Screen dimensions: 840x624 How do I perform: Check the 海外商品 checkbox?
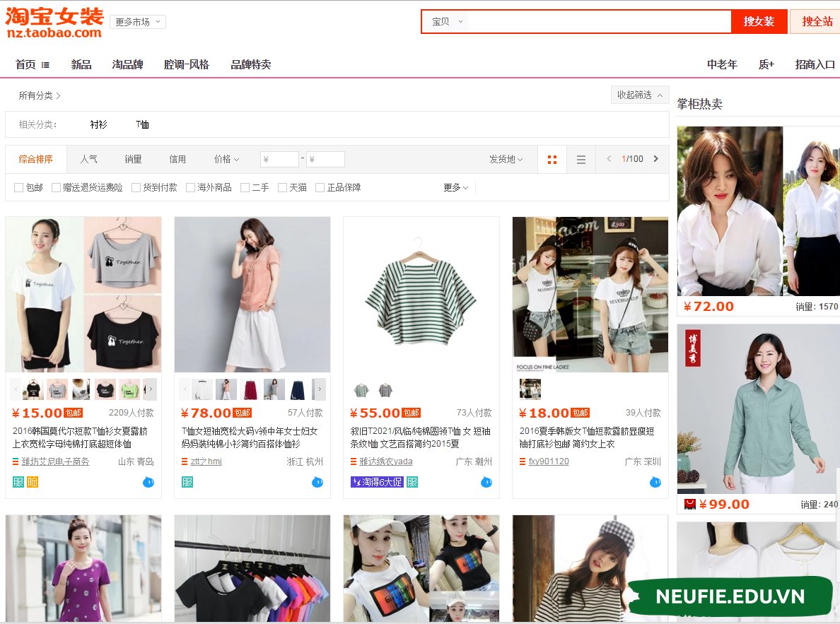[190, 187]
